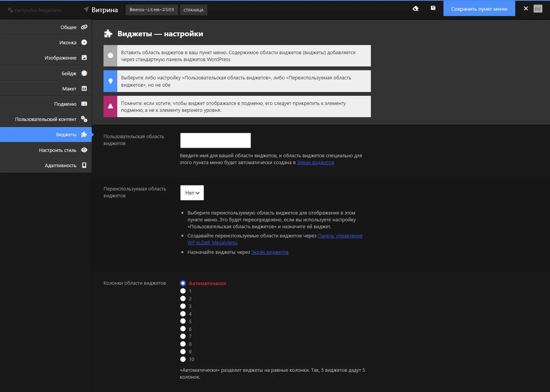The width and height of the screenshot is (550, 392).
Task: Click the Настроить стиль eye icon
Action: [x=84, y=150]
